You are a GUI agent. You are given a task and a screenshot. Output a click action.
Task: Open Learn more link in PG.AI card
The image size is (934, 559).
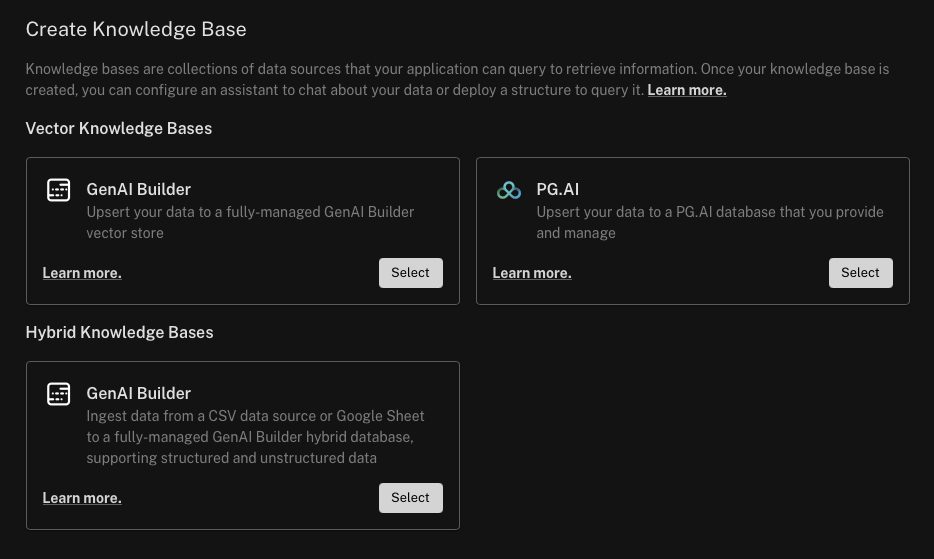click(x=532, y=273)
